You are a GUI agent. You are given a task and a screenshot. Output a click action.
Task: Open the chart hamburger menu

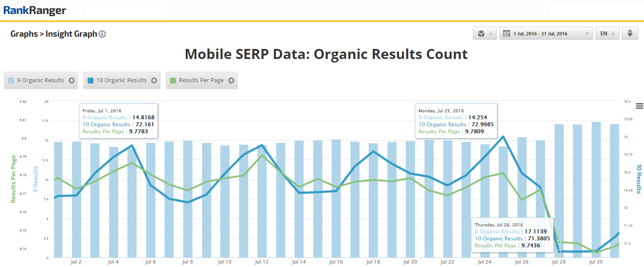point(640,106)
